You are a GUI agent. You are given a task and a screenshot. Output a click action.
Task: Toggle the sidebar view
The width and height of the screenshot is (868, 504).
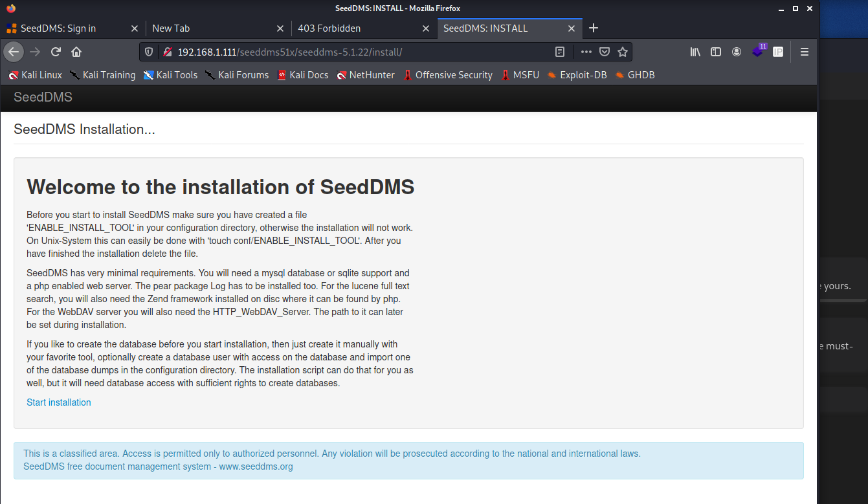click(x=716, y=52)
